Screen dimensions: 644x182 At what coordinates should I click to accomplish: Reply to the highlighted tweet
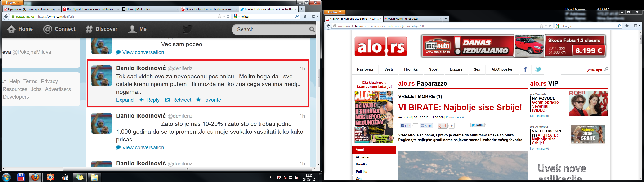point(149,100)
